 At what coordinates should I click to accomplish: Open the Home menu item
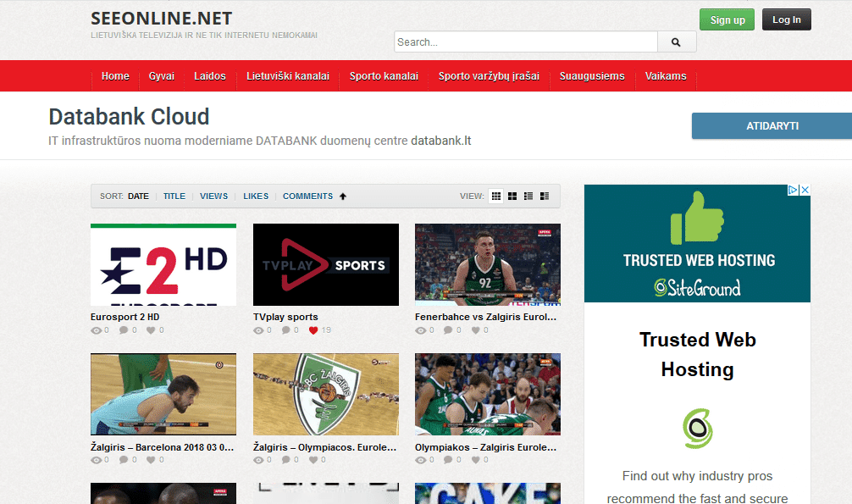[115, 76]
